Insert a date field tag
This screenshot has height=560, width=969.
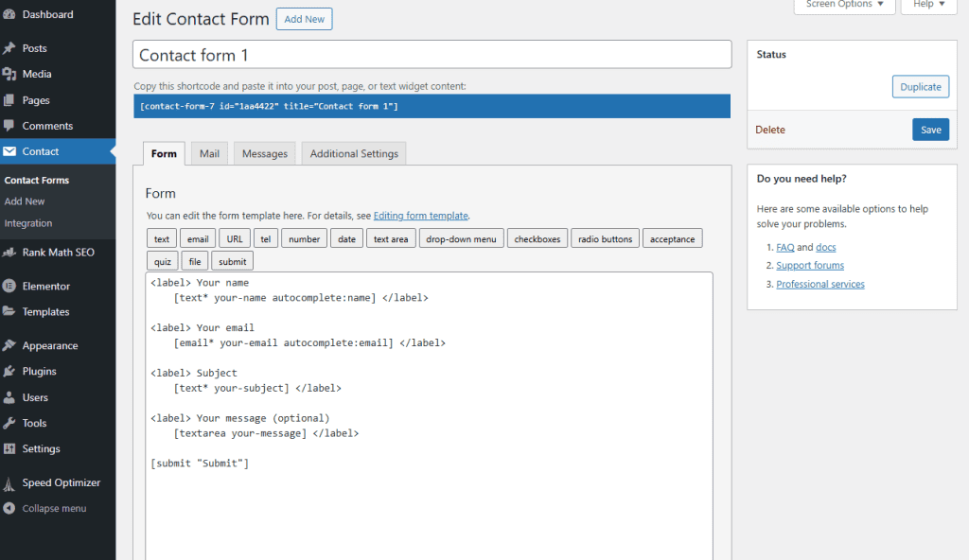(346, 238)
